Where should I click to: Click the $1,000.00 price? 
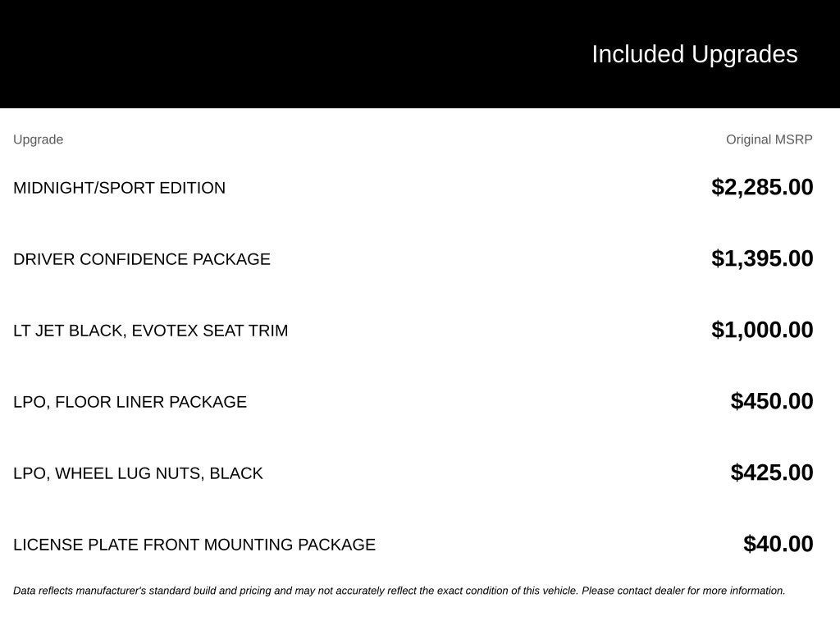762,330
